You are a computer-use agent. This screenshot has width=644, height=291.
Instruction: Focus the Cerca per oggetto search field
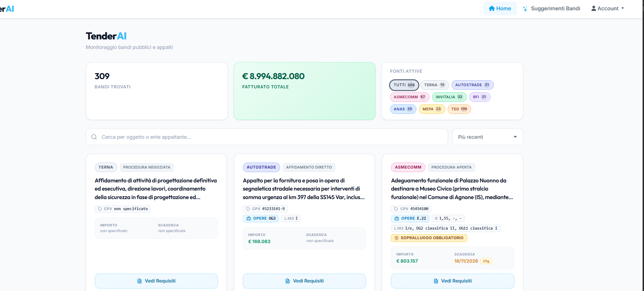click(x=267, y=137)
